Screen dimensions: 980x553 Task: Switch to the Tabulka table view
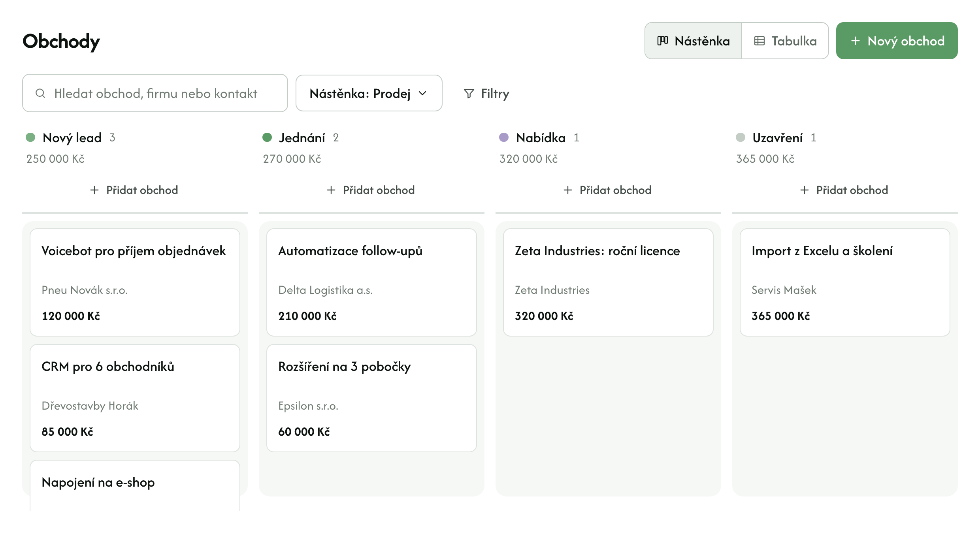pos(785,41)
